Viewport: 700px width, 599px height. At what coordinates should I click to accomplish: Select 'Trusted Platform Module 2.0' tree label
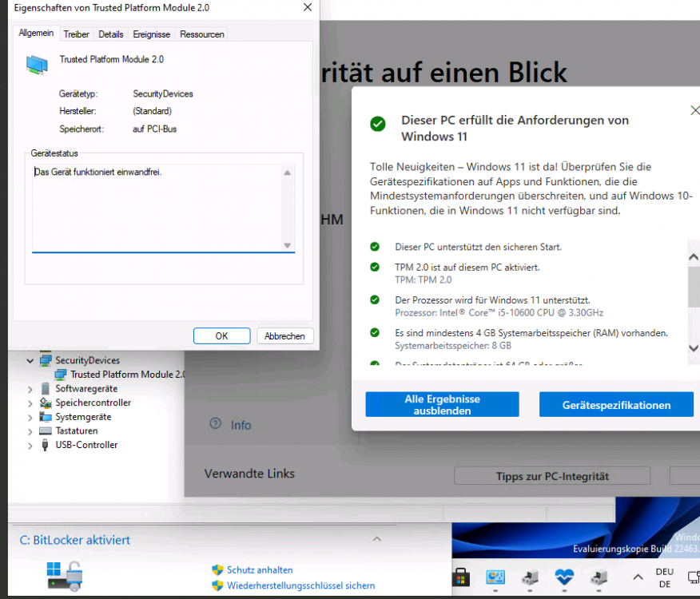[x=128, y=375]
